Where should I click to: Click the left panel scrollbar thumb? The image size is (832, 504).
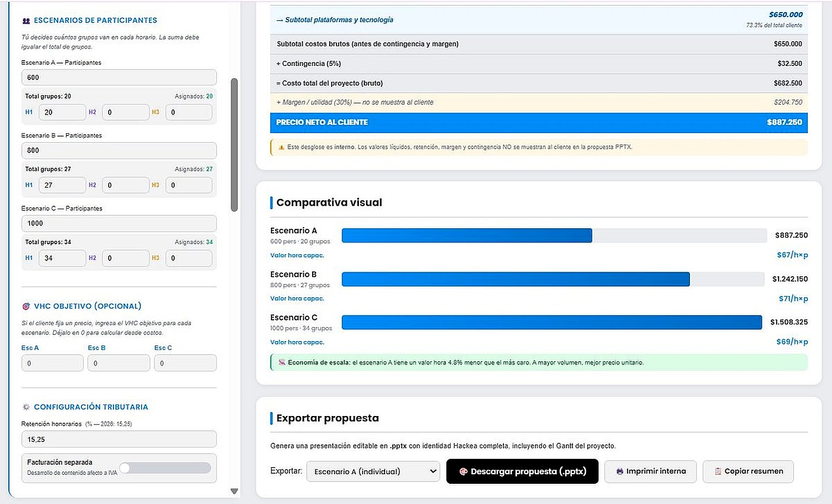tap(234, 144)
